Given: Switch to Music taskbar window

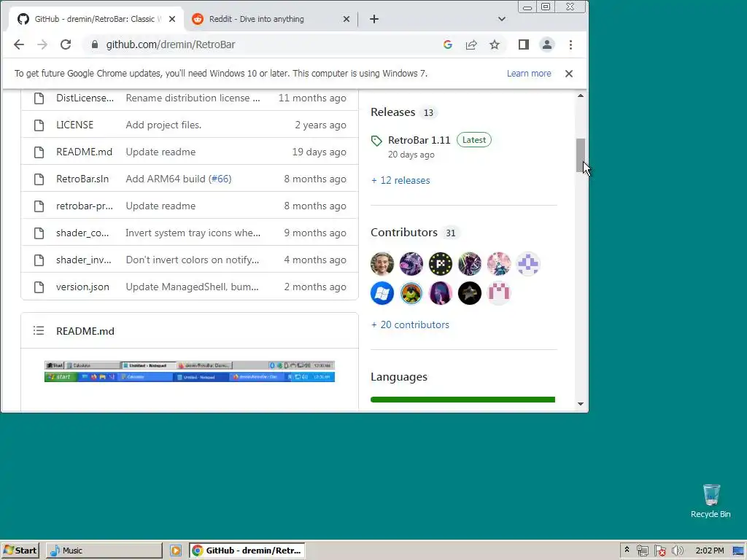Looking at the screenshot, I should pyautogui.click(x=104, y=551).
